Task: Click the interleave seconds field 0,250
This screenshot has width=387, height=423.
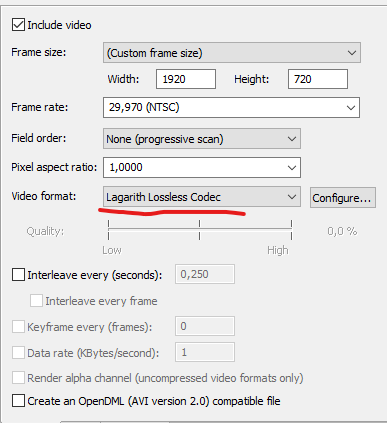Action: point(205,274)
